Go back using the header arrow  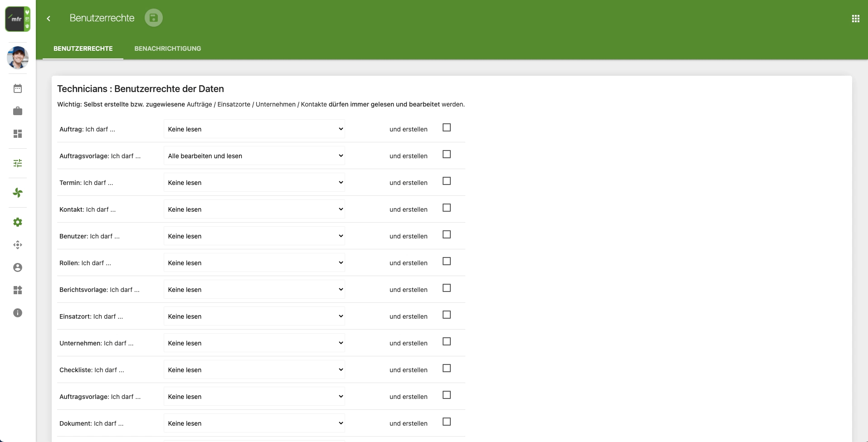click(49, 19)
